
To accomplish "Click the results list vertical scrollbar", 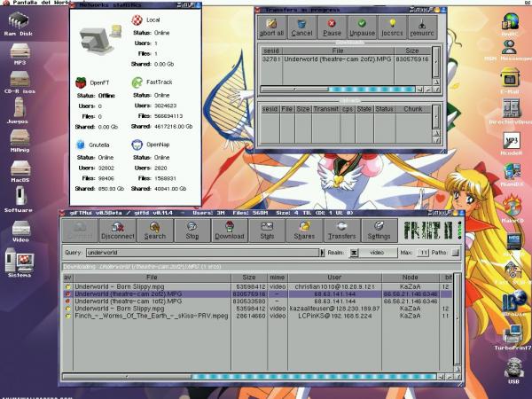I will (457, 319).
